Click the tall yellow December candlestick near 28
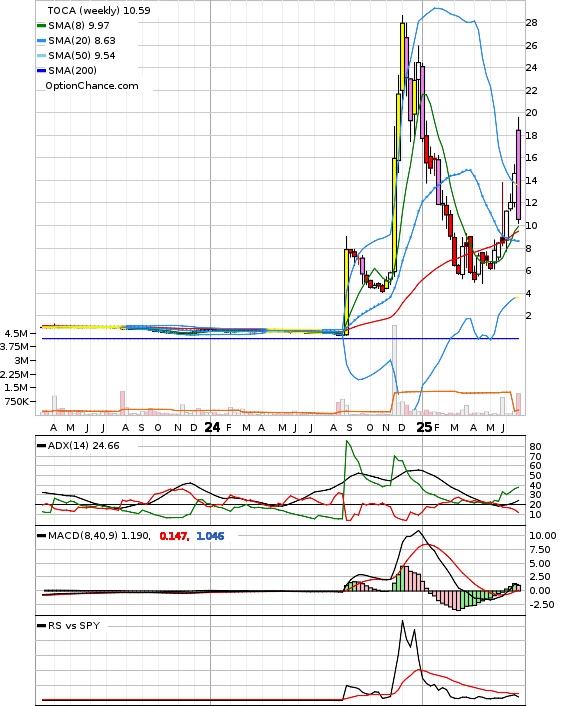The width and height of the screenshot is (566, 706). point(403,56)
